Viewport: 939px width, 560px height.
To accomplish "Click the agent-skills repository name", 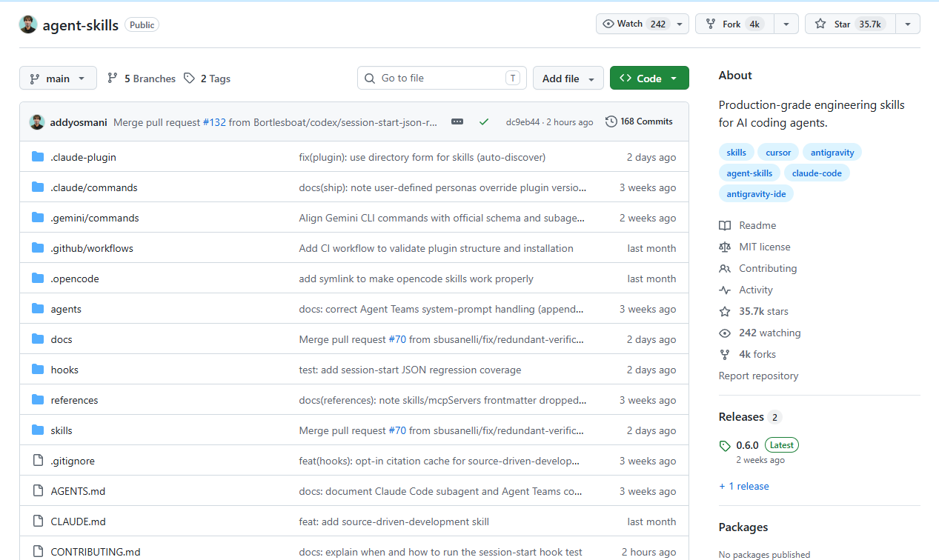I will click(81, 24).
